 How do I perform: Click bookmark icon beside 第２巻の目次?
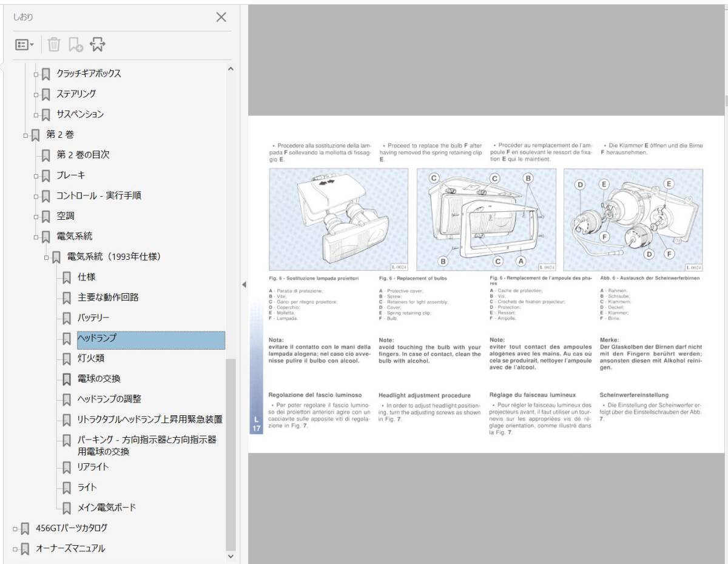pyautogui.click(x=46, y=156)
